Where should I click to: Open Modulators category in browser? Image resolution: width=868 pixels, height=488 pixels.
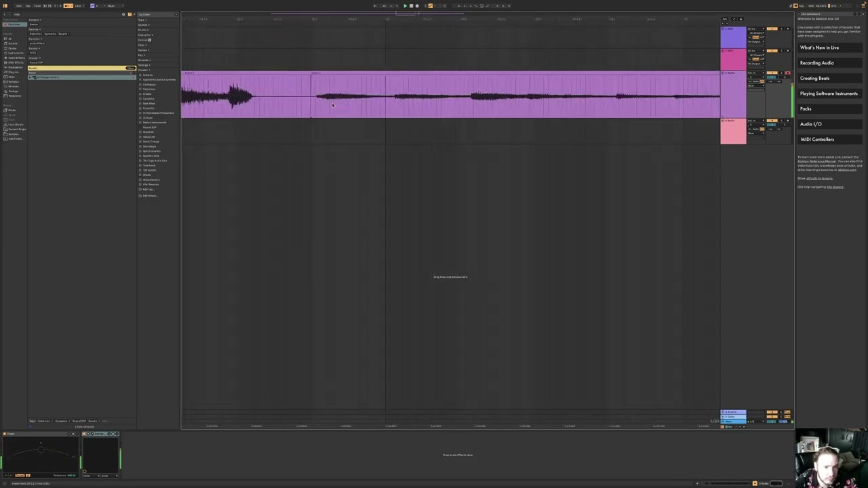[14, 67]
